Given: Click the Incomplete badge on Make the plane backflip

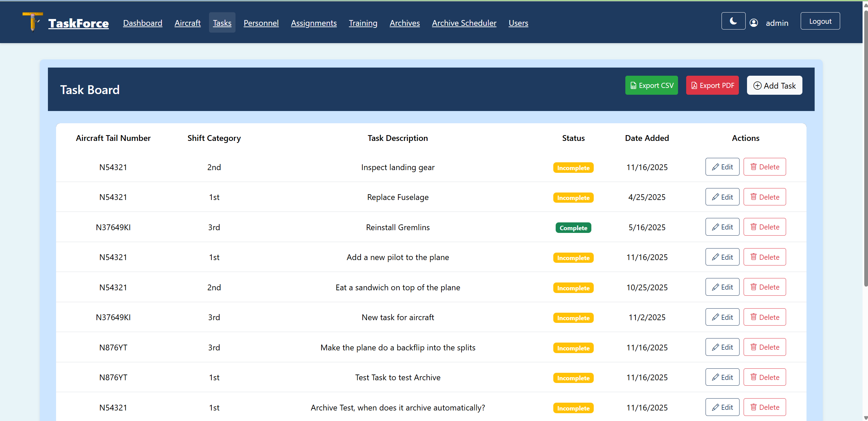Looking at the screenshot, I should [x=573, y=348].
